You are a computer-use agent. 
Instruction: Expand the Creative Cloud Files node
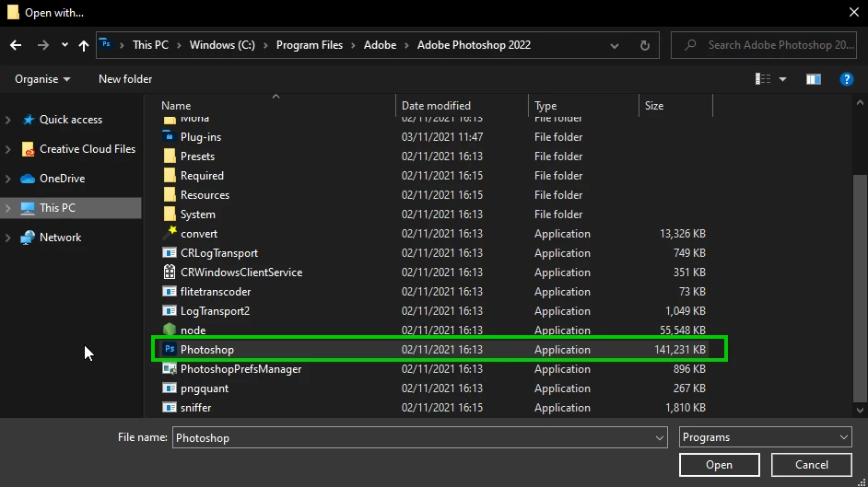[7, 149]
